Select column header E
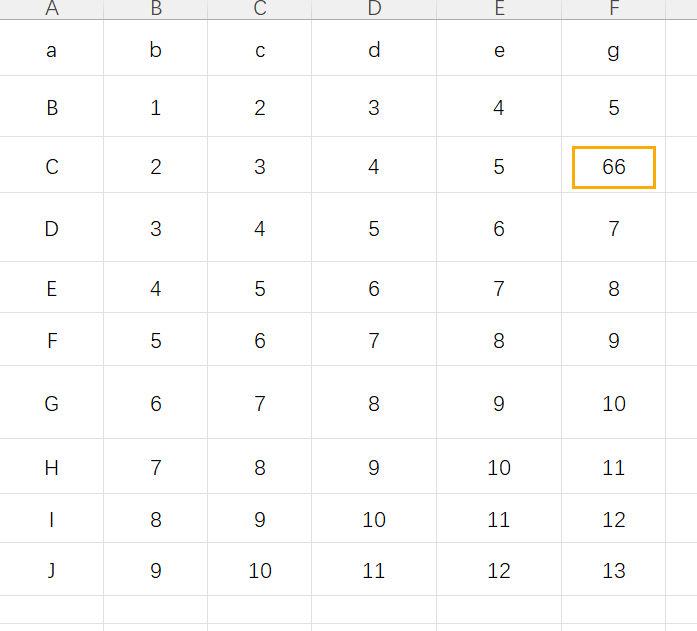The width and height of the screenshot is (697, 631). coord(499,9)
